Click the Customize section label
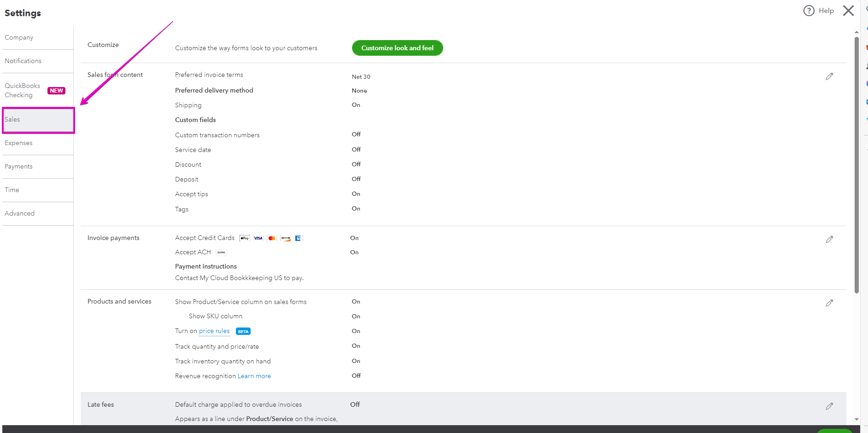This screenshot has height=433, width=868. [x=103, y=45]
